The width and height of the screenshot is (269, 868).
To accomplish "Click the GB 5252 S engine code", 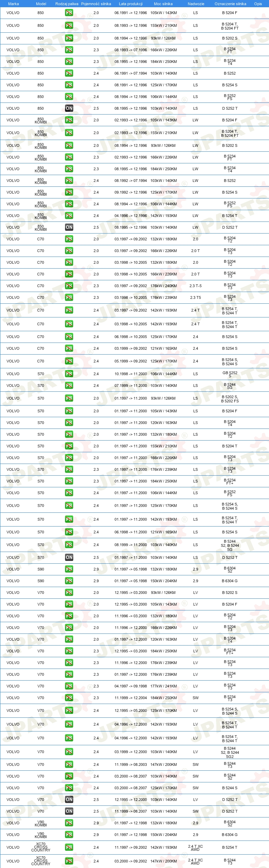I will [230, 374].
